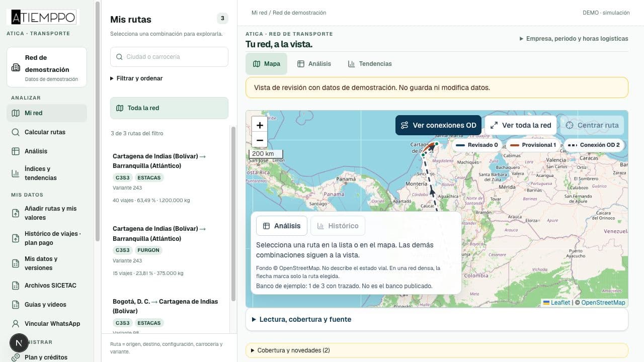Click the icon next to Histórico de viajes · plan pago
644x362 pixels.
pos(16,238)
